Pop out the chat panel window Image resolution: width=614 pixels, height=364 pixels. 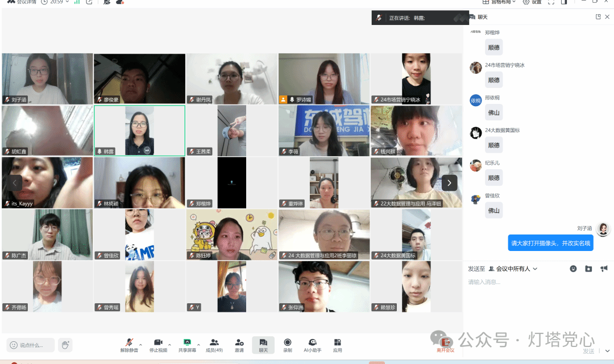point(598,17)
